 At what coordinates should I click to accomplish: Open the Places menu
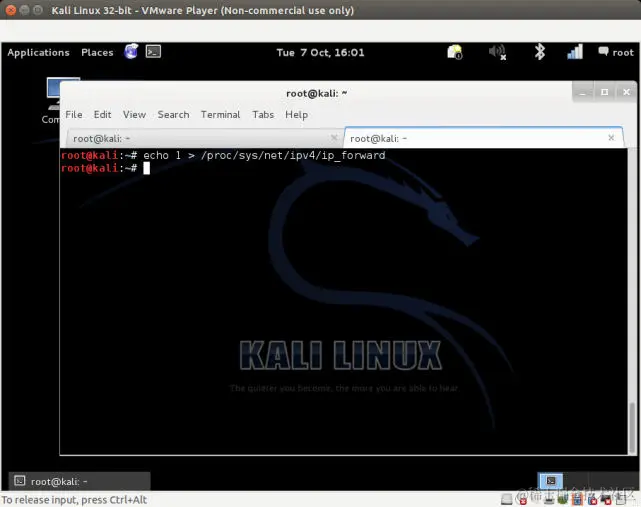click(x=97, y=52)
